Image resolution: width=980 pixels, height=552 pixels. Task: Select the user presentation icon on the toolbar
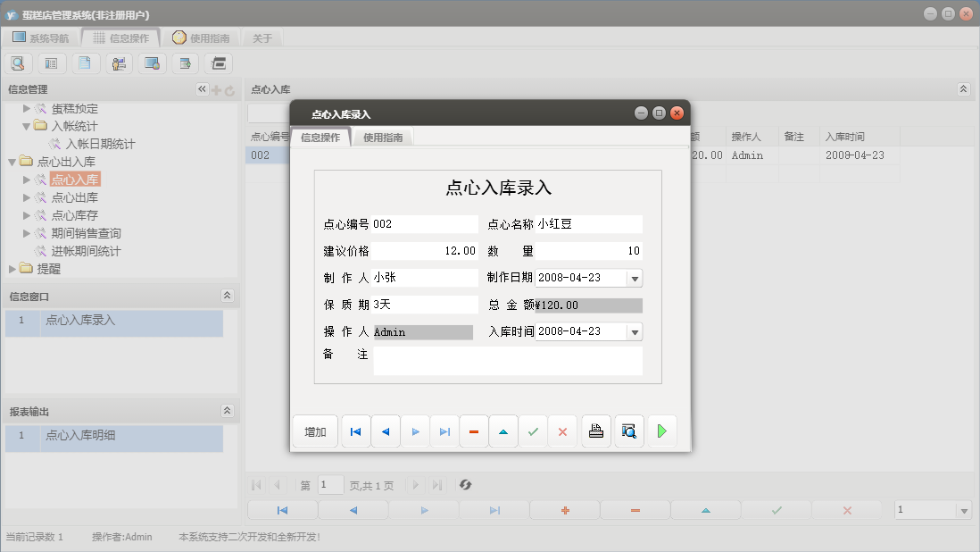click(x=119, y=63)
